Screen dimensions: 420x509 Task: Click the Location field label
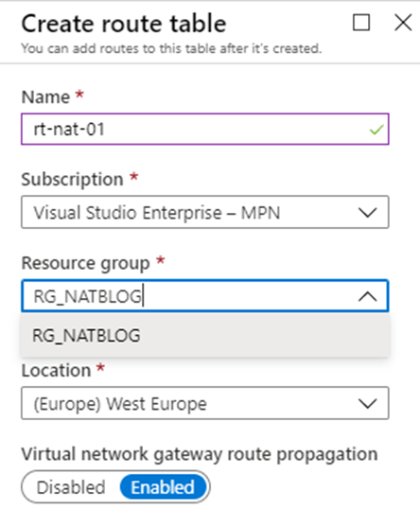click(x=56, y=370)
